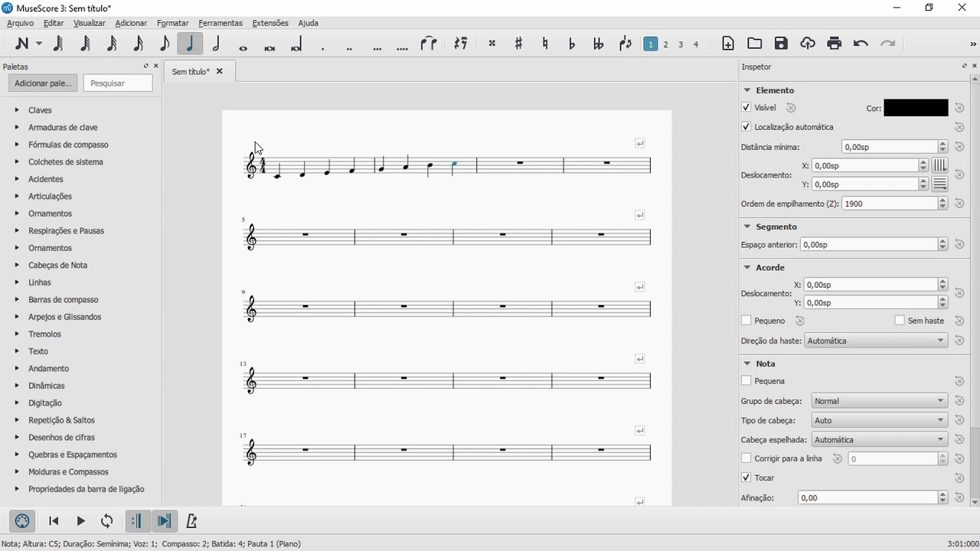Expand the Dinâmicas palette
The width and height of the screenshot is (980, 551).
[x=17, y=386]
